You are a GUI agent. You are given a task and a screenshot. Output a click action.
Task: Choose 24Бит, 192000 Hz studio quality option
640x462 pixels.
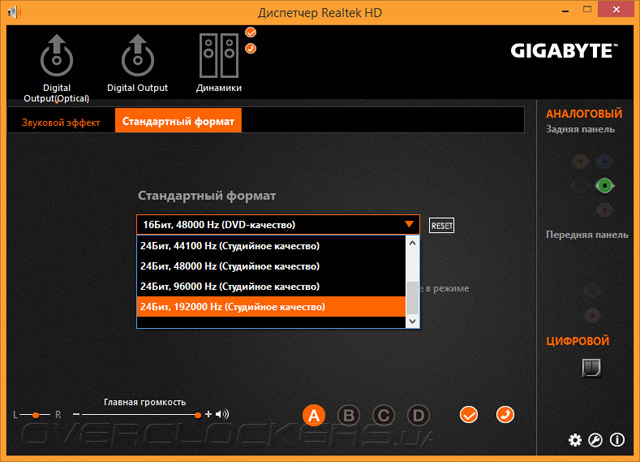[x=271, y=307]
